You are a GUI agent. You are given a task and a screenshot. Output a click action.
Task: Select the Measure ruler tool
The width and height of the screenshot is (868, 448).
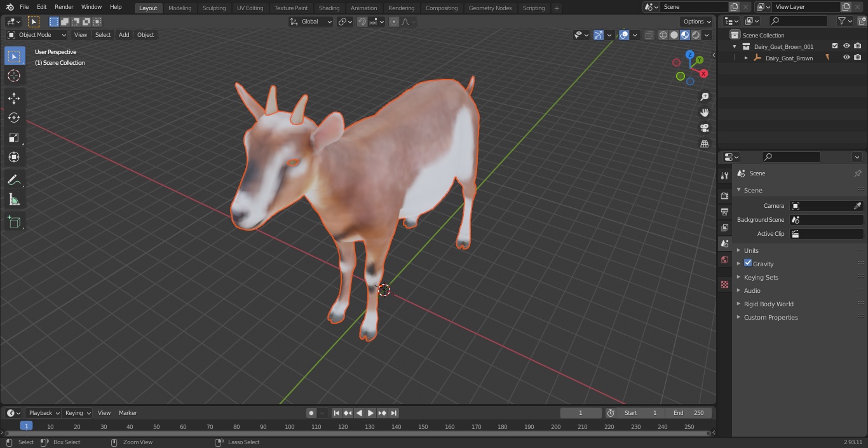(x=14, y=200)
